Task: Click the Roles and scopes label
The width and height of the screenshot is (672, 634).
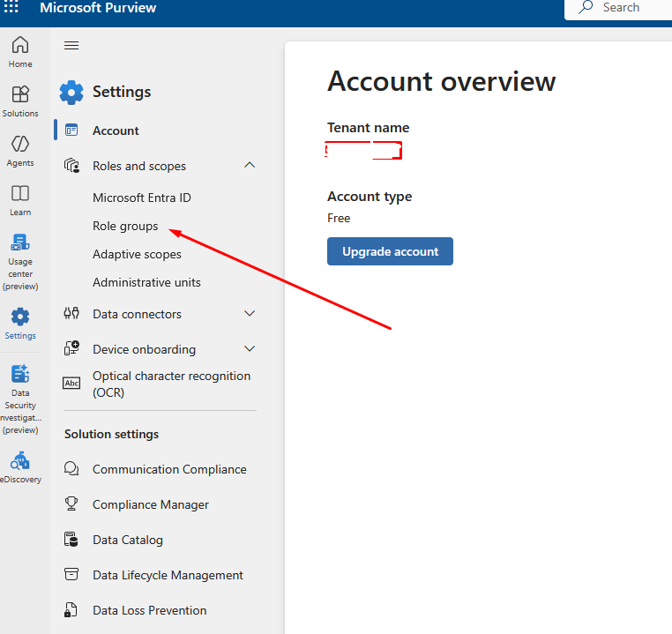Action: pos(139,166)
